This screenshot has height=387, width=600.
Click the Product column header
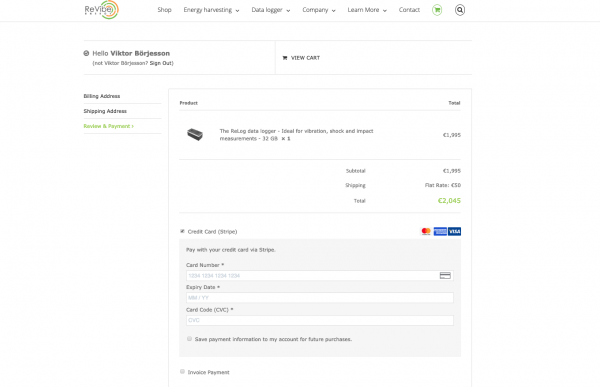[x=189, y=103]
